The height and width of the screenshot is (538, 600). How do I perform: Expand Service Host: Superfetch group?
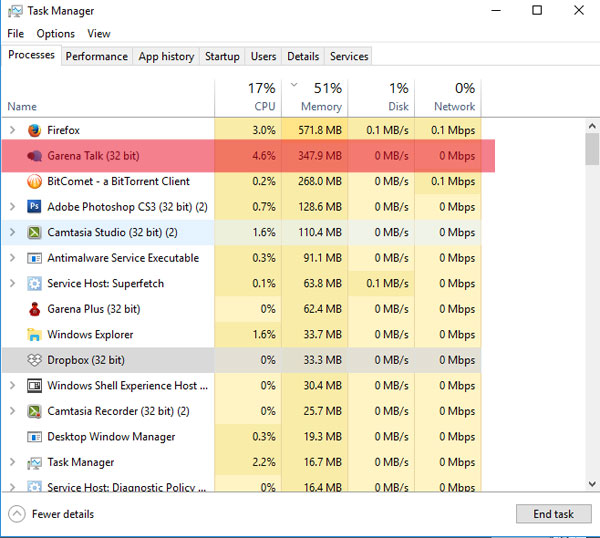(x=12, y=283)
